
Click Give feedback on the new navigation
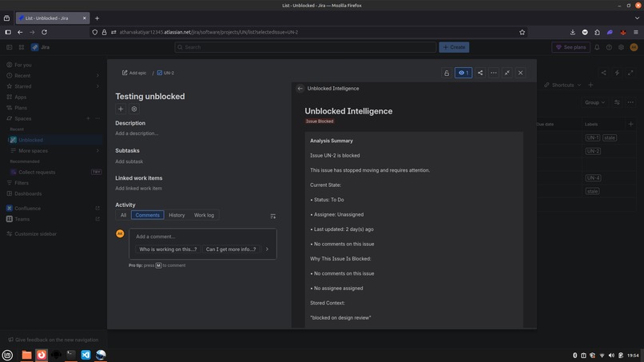[54, 340]
